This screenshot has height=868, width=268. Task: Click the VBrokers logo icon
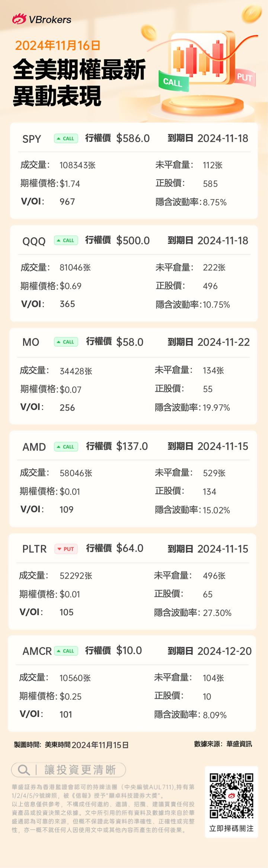(x=19, y=19)
